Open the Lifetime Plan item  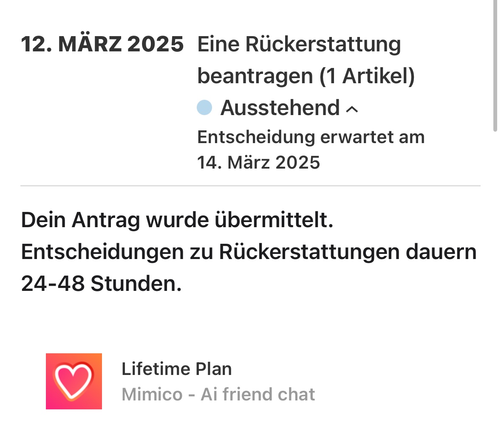pyautogui.click(x=176, y=369)
